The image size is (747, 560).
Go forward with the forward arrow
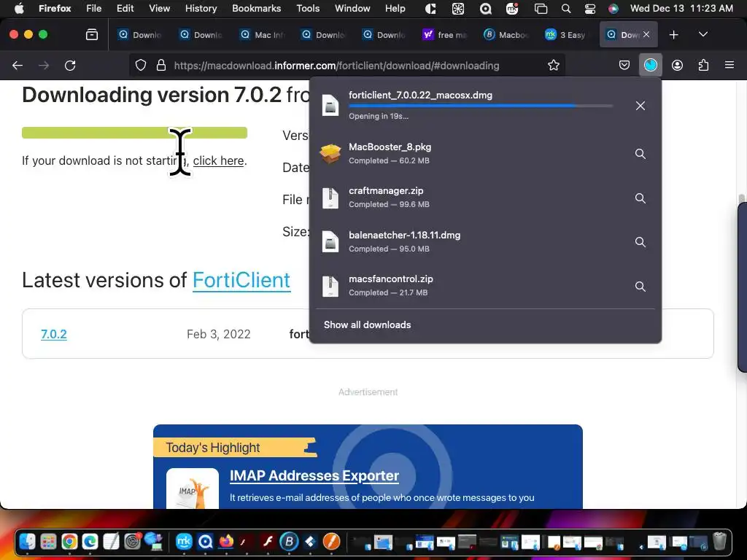pyautogui.click(x=44, y=65)
